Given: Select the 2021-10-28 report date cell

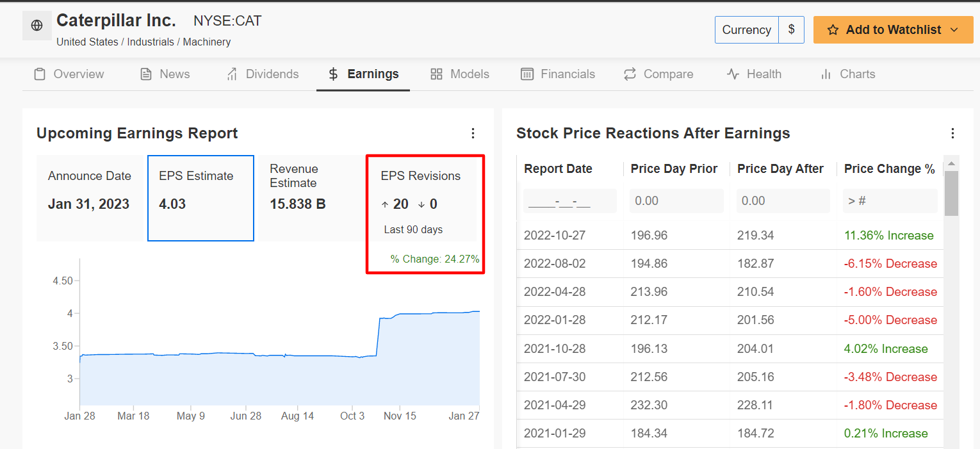Looking at the screenshot, I should [555, 349].
